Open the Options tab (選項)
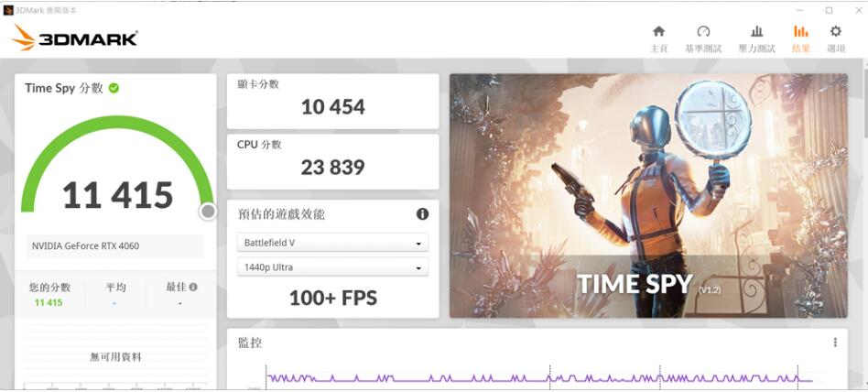This screenshot has width=868, height=392. pos(836,38)
